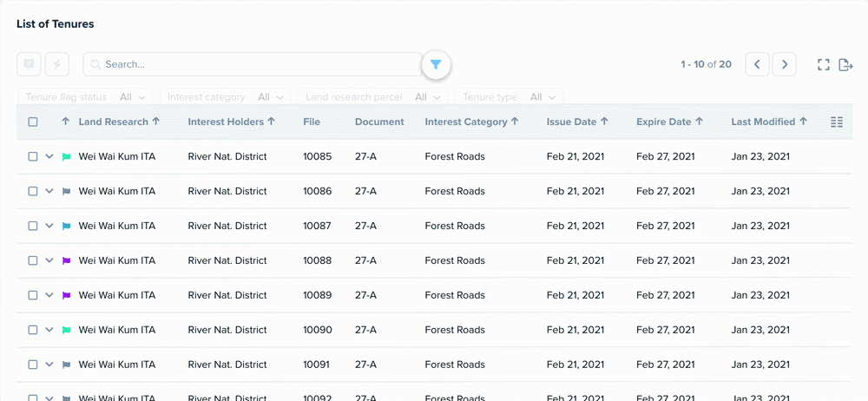Check the row for file 10090
The image size is (868, 401).
[33, 330]
